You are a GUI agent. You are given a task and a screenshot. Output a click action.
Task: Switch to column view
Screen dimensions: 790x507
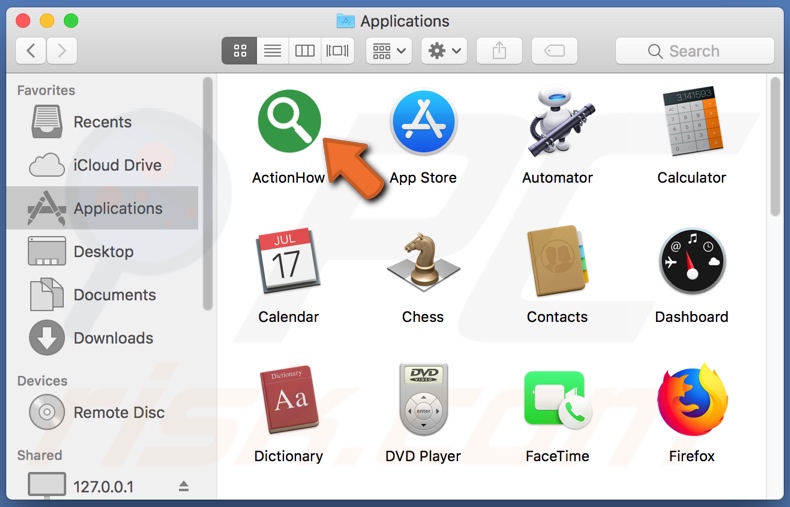point(305,51)
